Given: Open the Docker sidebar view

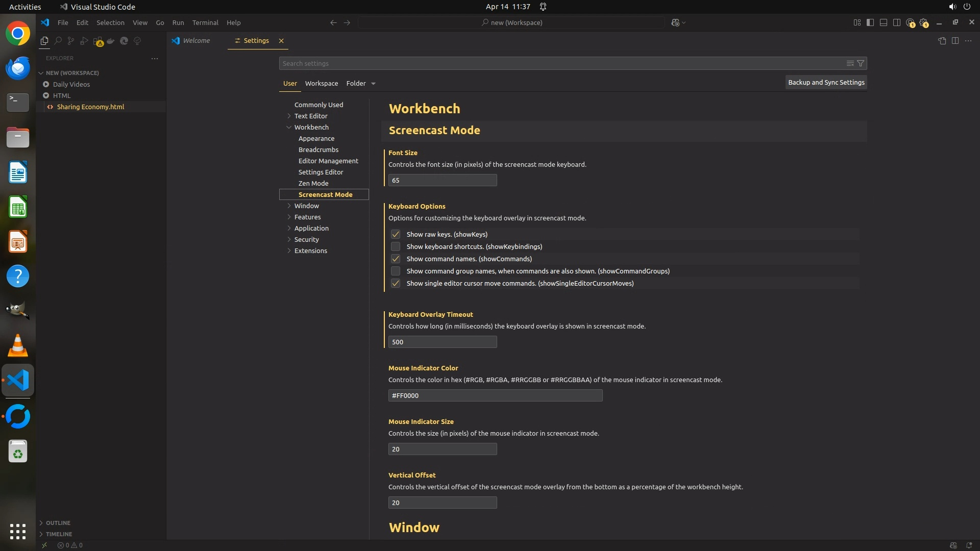Looking at the screenshot, I should pyautogui.click(x=111, y=41).
